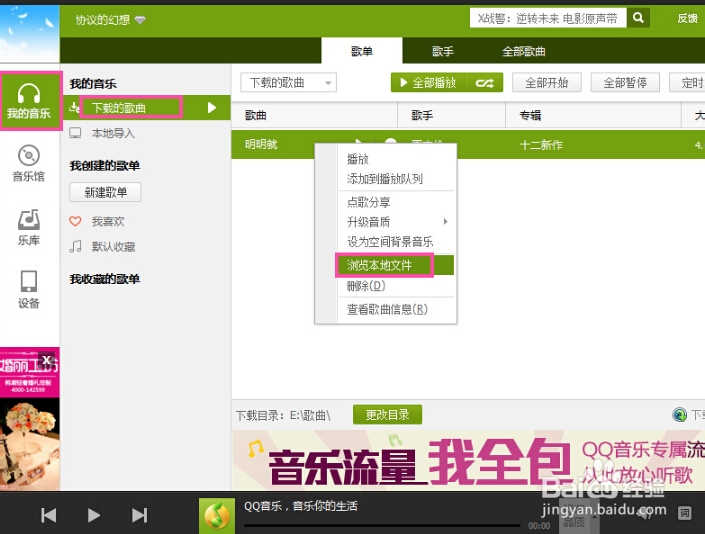Expand the 升级音质 submenu
This screenshot has height=534, width=705.
(x=445, y=222)
